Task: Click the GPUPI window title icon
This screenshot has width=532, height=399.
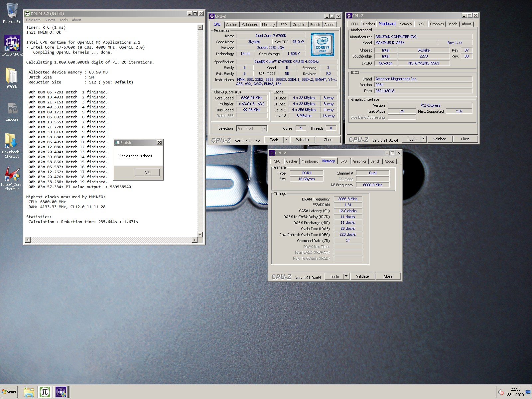Action: (28, 14)
